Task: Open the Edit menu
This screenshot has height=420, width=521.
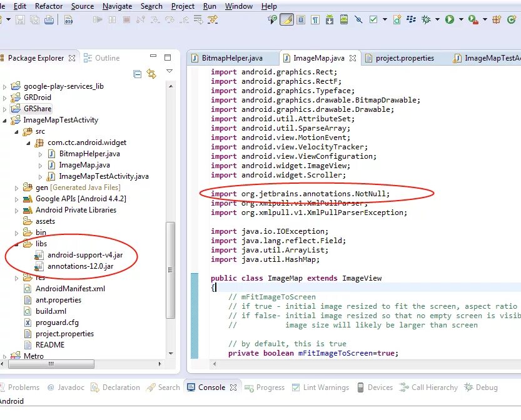Action: [20, 6]
